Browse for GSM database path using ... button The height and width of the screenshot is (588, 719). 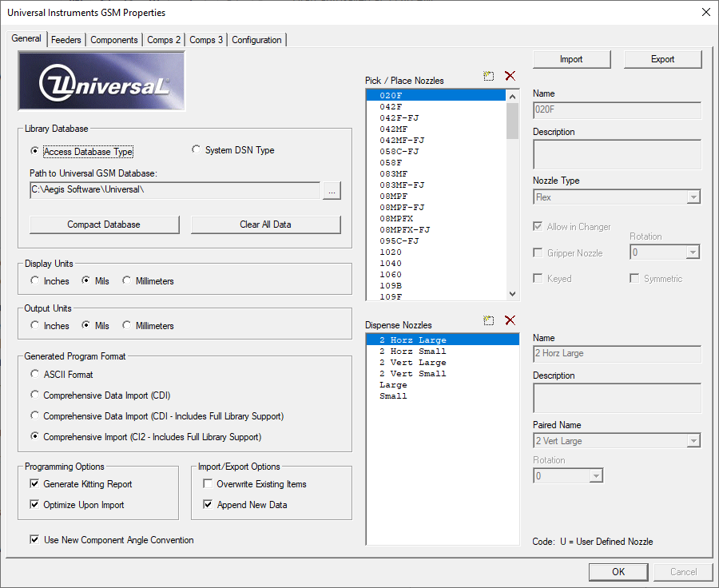[x=332, y=191]
